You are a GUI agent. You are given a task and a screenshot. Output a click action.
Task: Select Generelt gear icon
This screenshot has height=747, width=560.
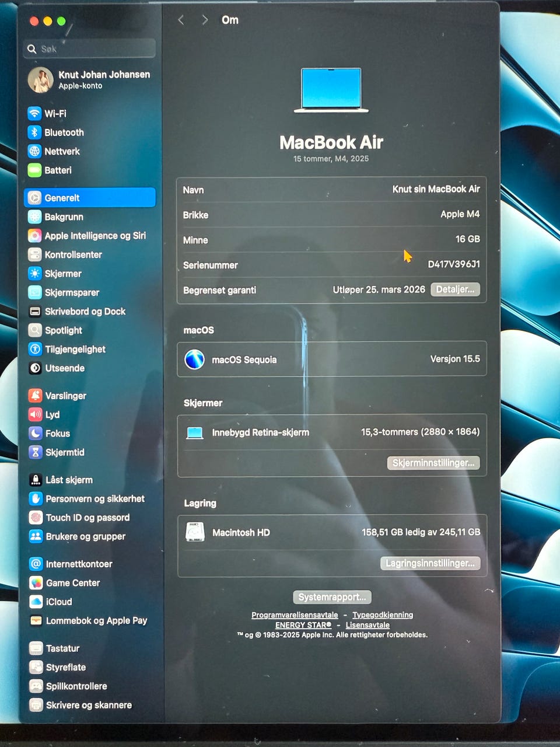pyautogui.click(x=35, y=198)
